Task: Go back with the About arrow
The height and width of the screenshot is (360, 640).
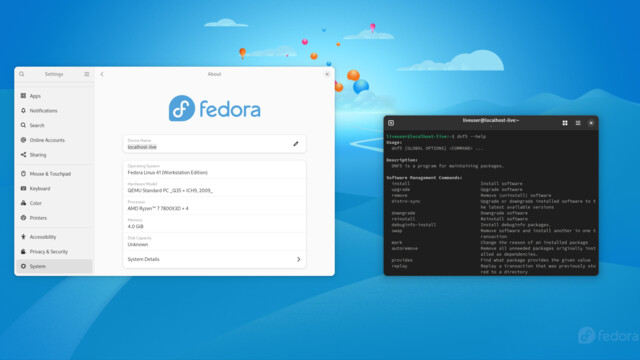Action: tap(102, 74)
